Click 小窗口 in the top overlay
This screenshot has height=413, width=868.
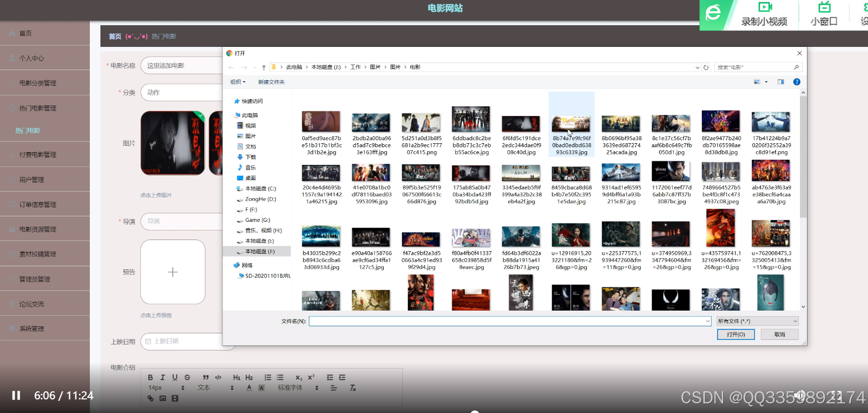[x=824, y=14]
